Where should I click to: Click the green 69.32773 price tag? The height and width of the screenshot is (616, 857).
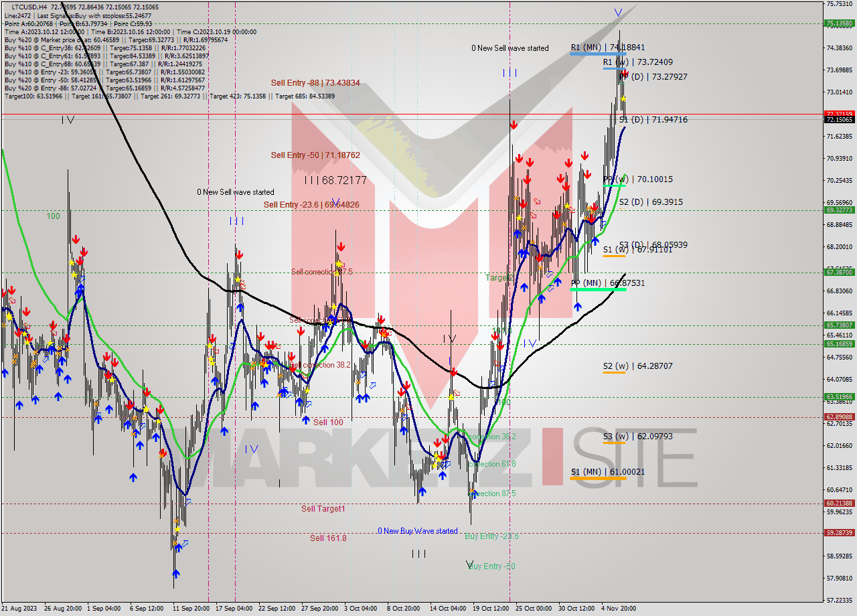[x=839, y=210]
